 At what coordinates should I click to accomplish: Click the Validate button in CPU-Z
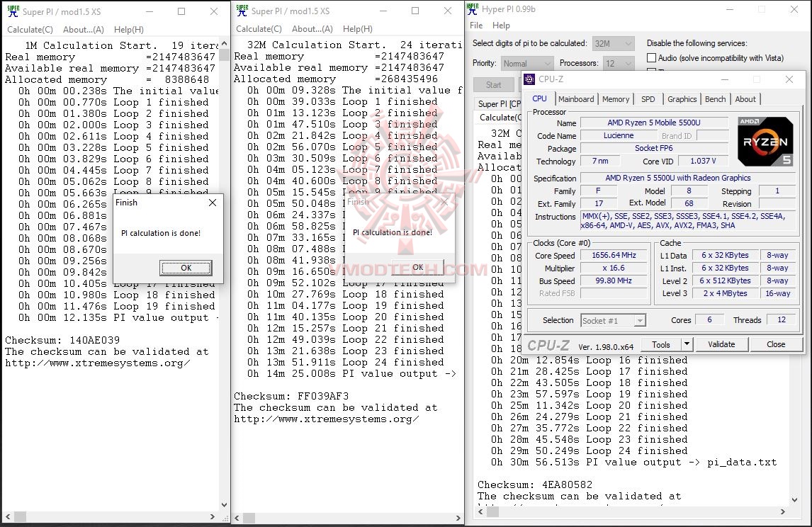pos(721,344)
